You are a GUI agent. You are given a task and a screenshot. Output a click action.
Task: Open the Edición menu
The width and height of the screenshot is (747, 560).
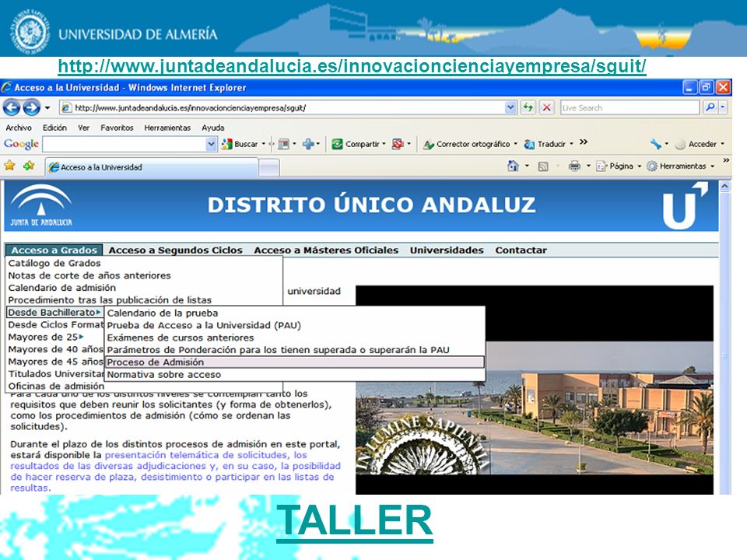click(x=54, y=128)
